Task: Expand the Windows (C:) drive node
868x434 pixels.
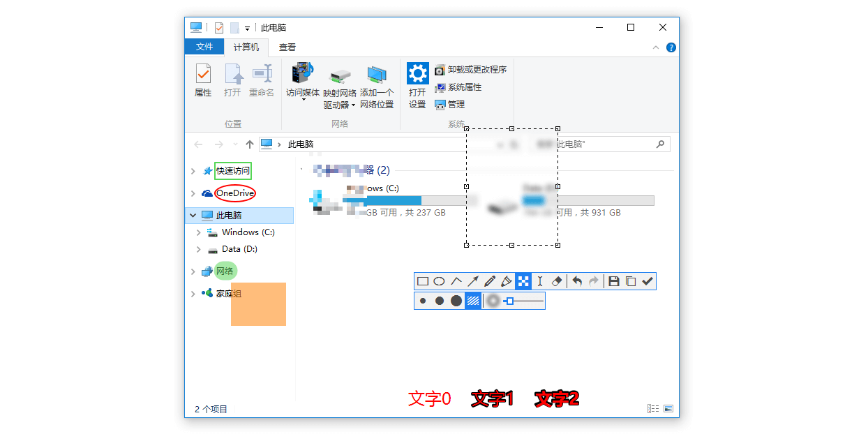Action: pyautogui.click(x=199, y=232)
